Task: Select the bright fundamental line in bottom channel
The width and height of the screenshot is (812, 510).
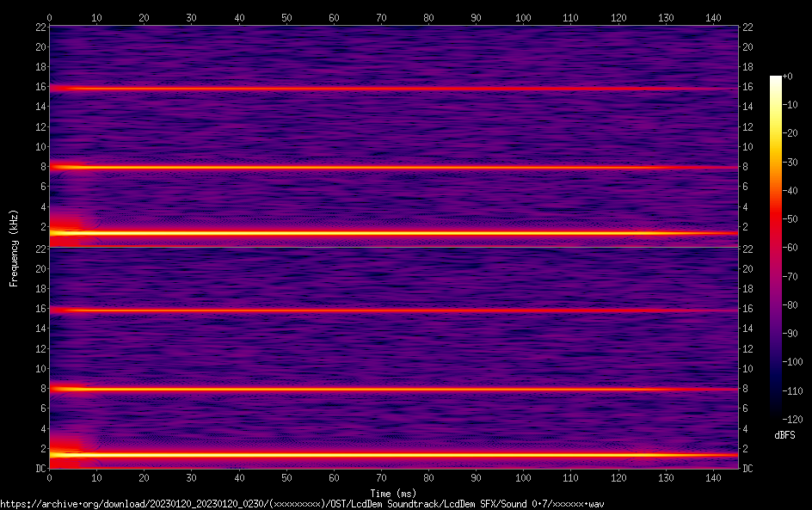Action: (387, 454)
